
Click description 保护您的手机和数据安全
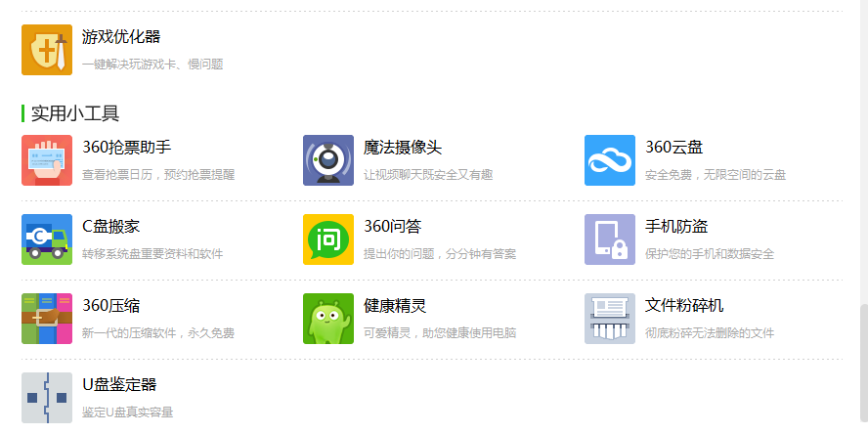(710, 254)
